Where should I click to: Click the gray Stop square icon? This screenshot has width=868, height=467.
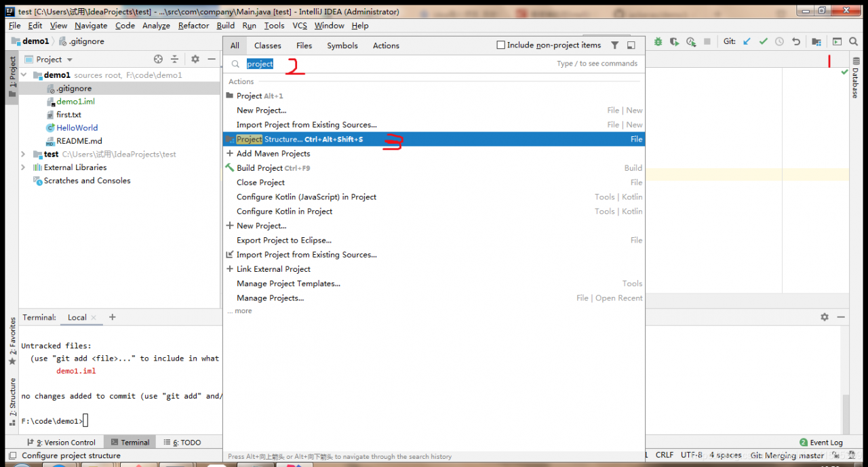(x=707, y=41)
